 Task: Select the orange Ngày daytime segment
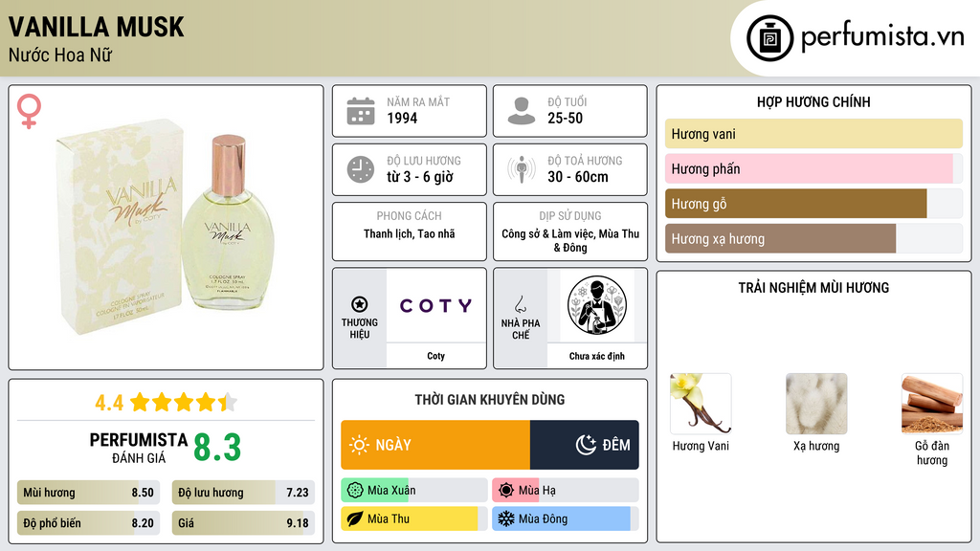(435, 445)
